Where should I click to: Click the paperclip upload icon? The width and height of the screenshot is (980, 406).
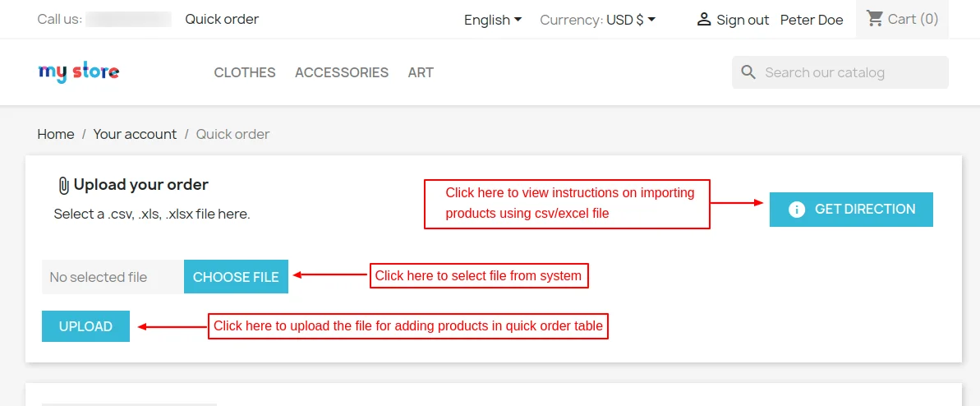click(63, 186)
